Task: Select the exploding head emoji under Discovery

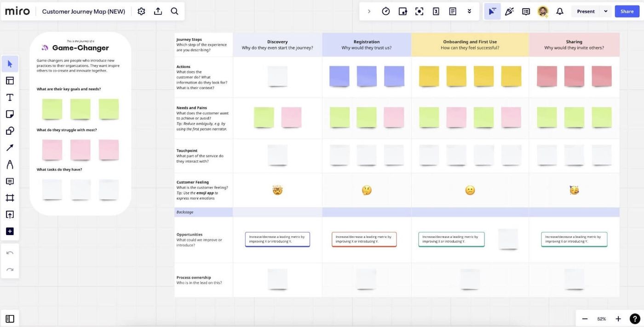Action: coord(277,190)
